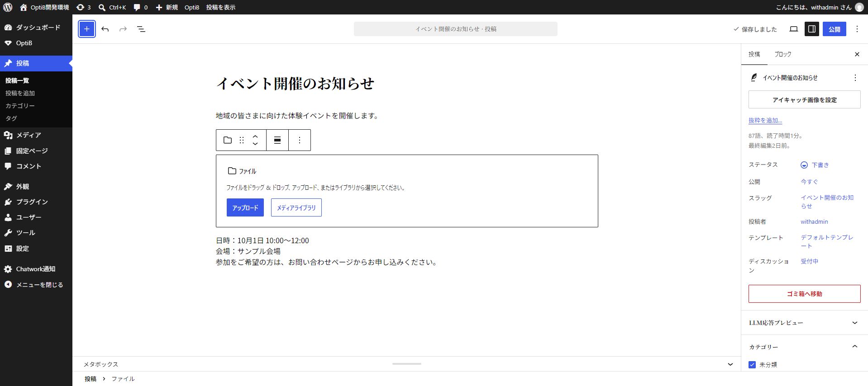Click the メディアライブラリ button
Image resolution: width=868 pixels, height=386 pixels.
point(296,208)
